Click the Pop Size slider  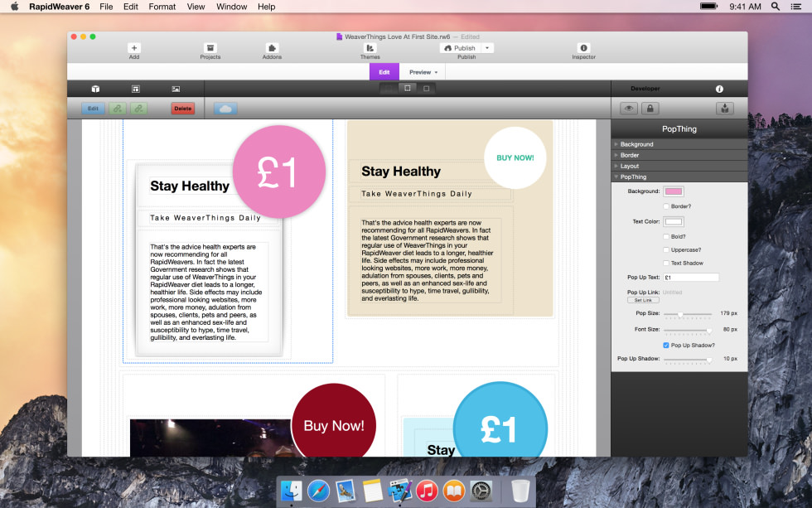pos(688,314)
